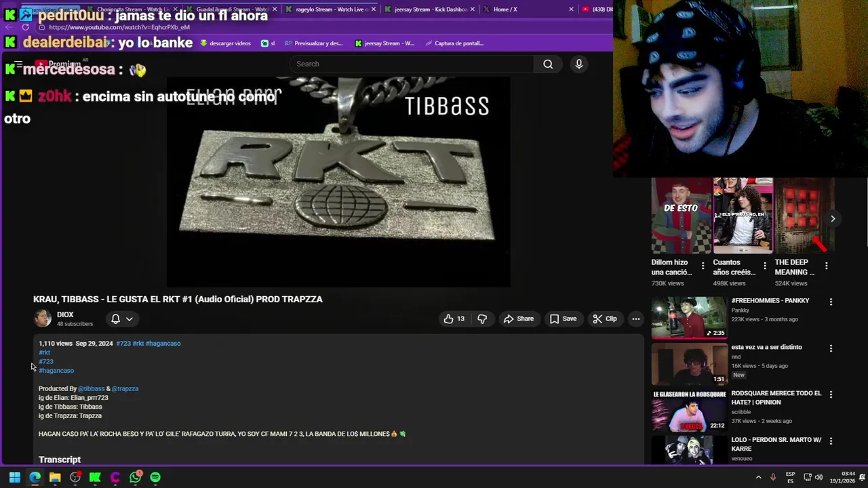Open LOLO - PERDON SR. MARTO video title
The width and height of the screenshot is (868, 488).
click(776, 444)
